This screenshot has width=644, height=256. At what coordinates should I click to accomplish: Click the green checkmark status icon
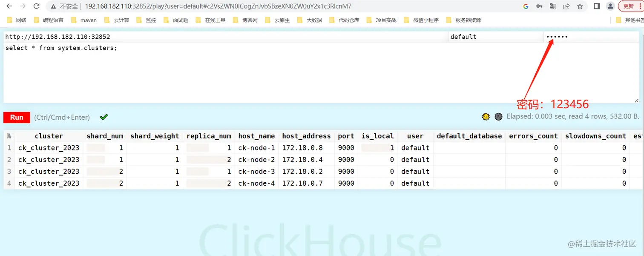pos(103,117)
